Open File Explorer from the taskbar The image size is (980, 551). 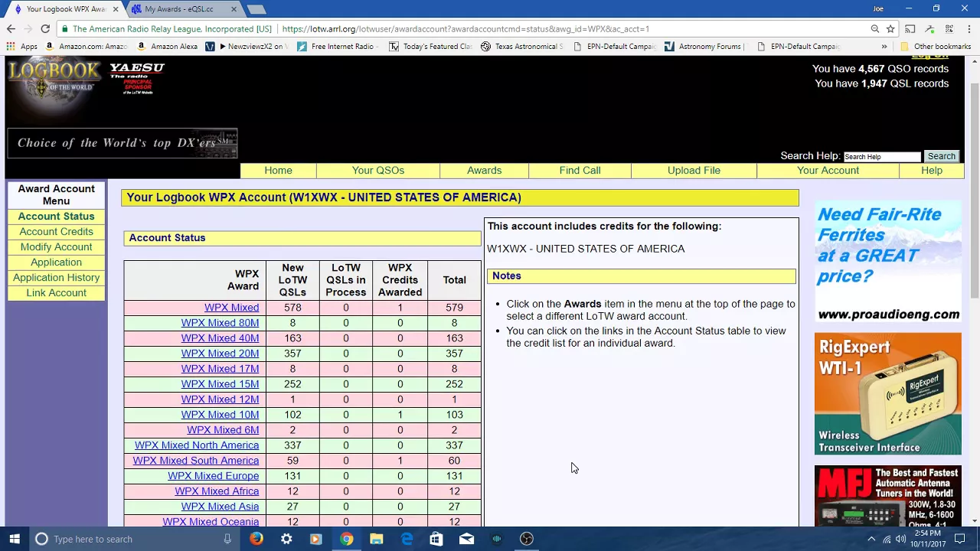click(376, 539)
